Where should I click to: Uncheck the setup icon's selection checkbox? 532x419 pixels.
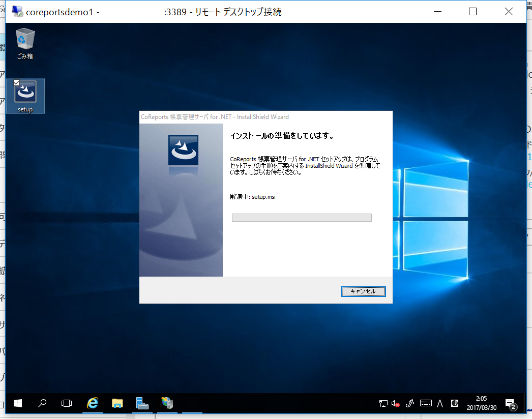pos(16,82)
